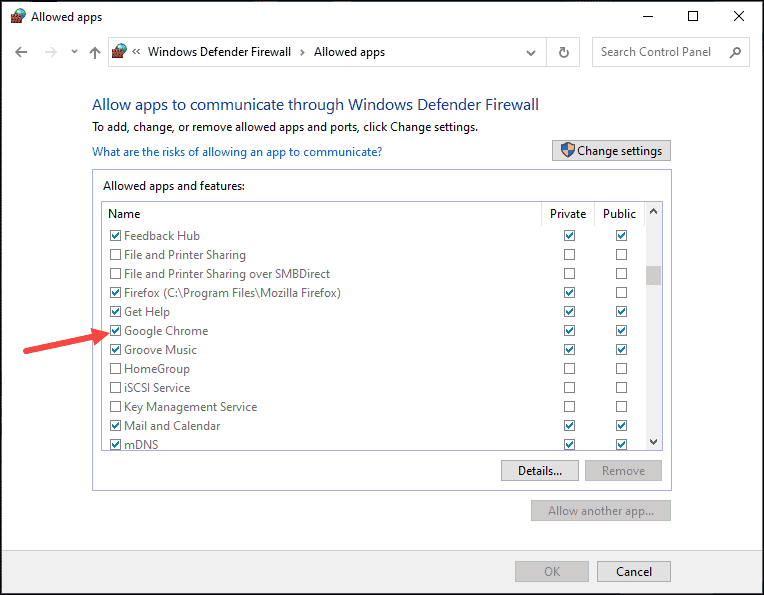Check File and Printer Sharing over SMBDirect

(115, 274)
